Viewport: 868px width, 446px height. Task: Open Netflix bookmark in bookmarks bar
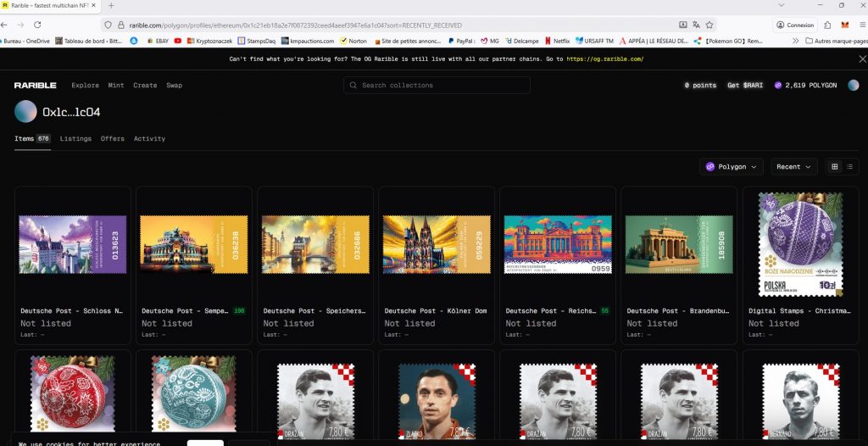click(557, 41)
